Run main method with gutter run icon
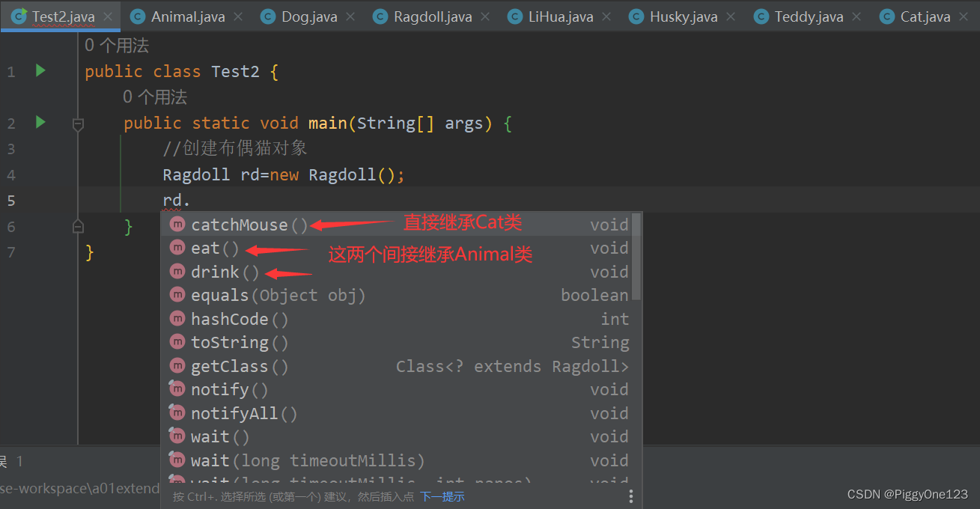 (40, 121)
